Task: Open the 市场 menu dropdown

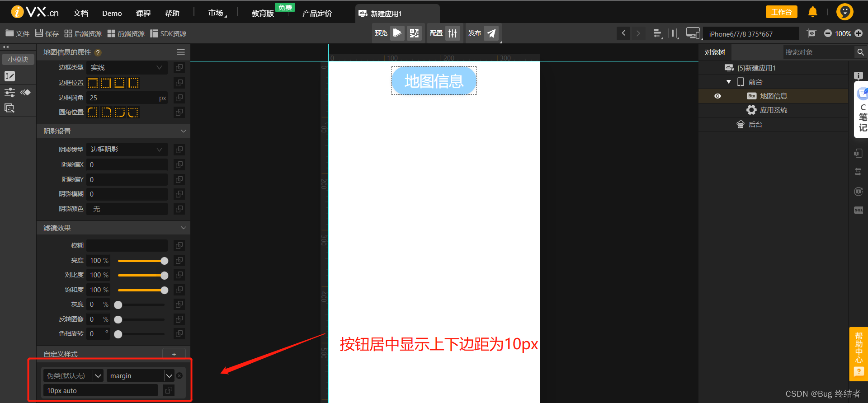Action: [x=217, y=13]
